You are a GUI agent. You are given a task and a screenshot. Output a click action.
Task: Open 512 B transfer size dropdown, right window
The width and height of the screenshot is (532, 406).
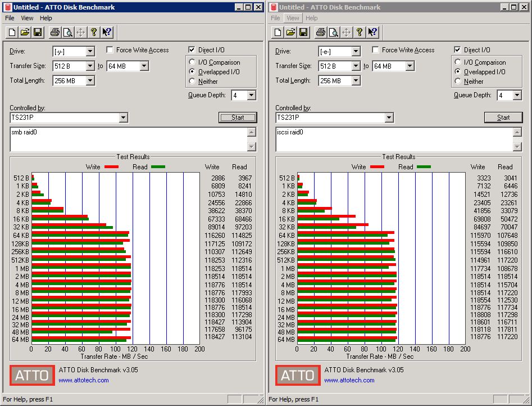356,66
